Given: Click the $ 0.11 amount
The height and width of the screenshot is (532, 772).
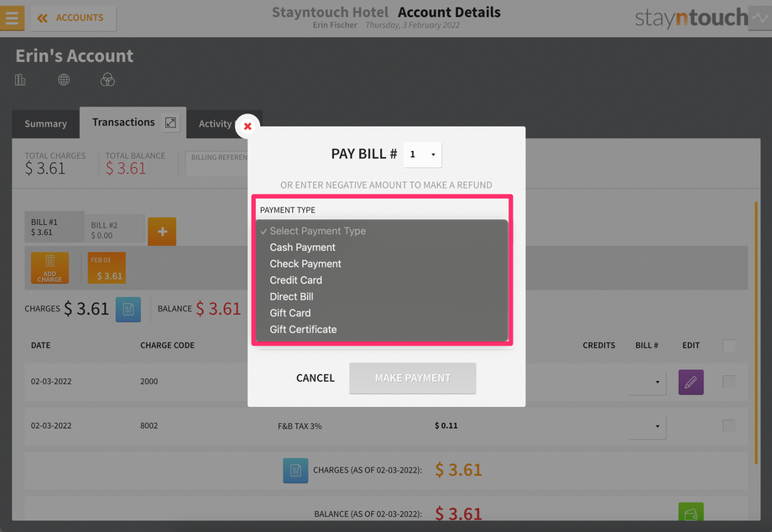Looking at the screenshot, I should [x=446, y=425].
